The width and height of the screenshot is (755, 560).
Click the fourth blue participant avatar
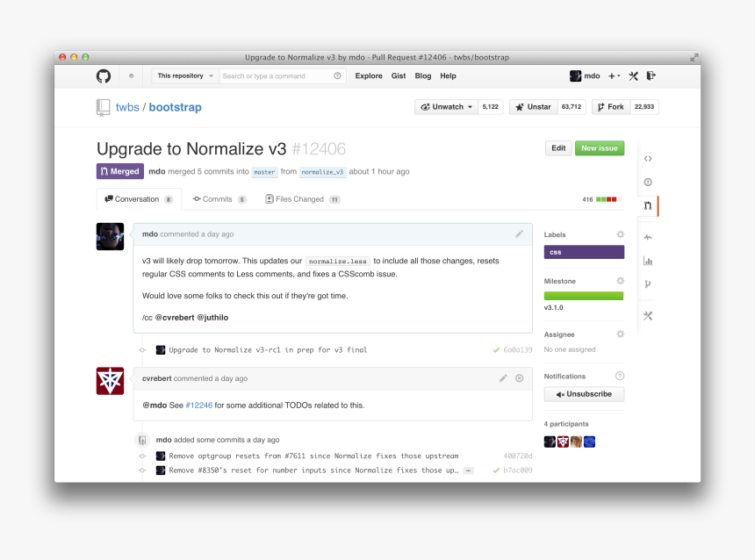click(x=589, y=442)
